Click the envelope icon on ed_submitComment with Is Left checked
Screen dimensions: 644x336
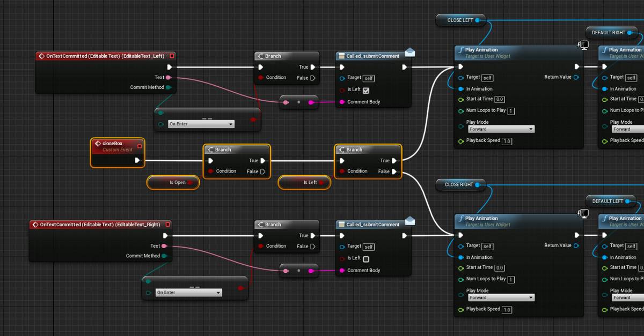410,52
